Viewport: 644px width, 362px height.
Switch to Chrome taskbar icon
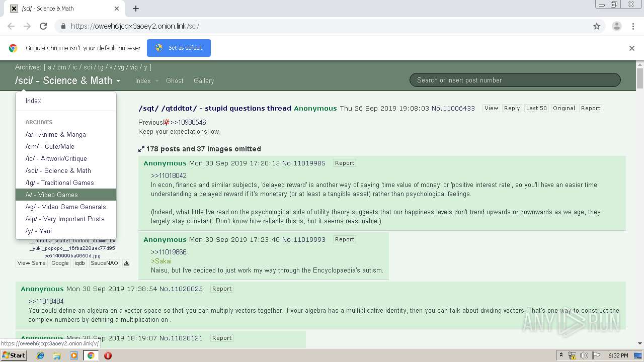91,355
